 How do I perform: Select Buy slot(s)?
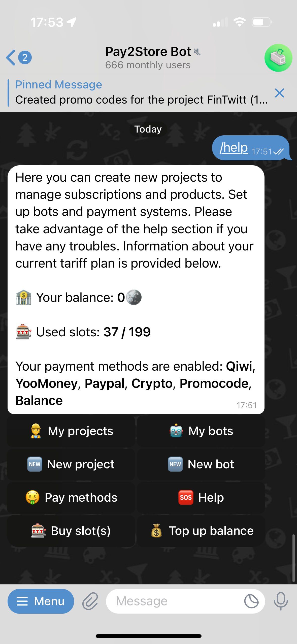71,531
